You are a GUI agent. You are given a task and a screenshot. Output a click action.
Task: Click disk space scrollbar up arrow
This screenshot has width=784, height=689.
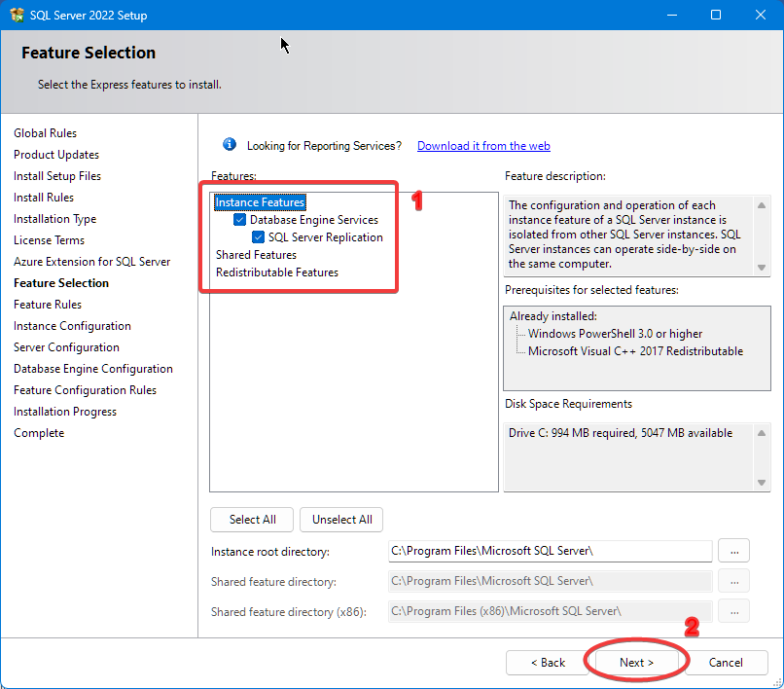pyautogui.click(x=762, y=433)
